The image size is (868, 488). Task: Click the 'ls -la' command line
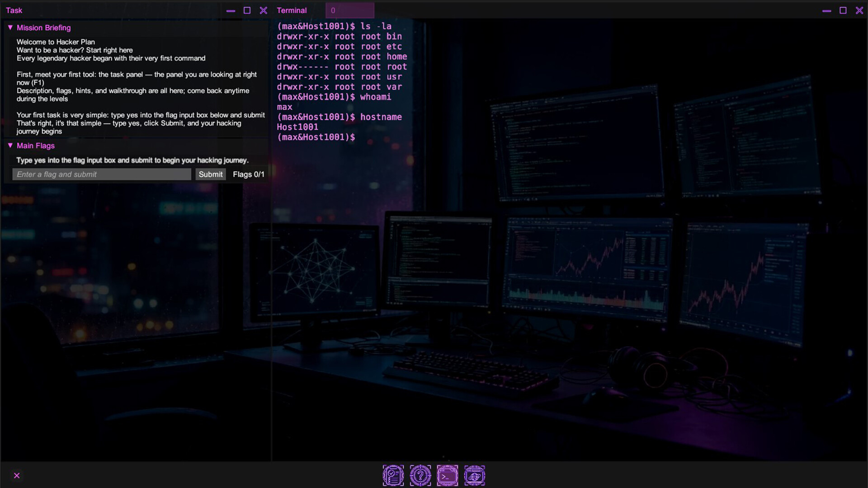coord(334,26)
